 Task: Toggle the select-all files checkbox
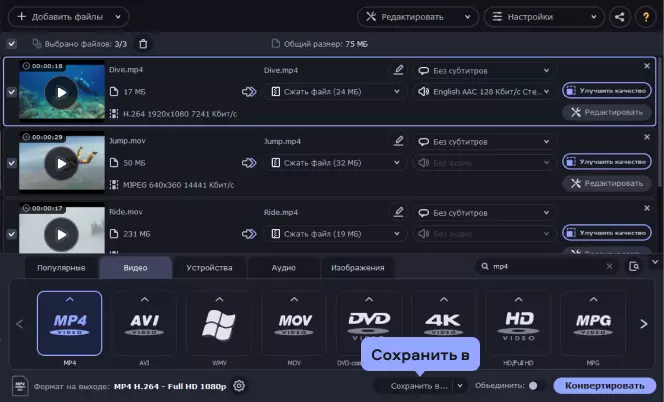coord(11,44)
